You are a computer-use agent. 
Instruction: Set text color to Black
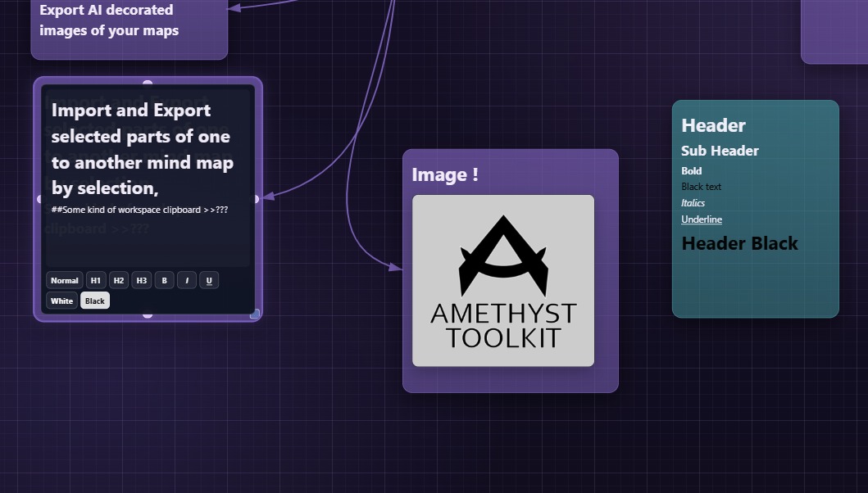pos(94,301)
